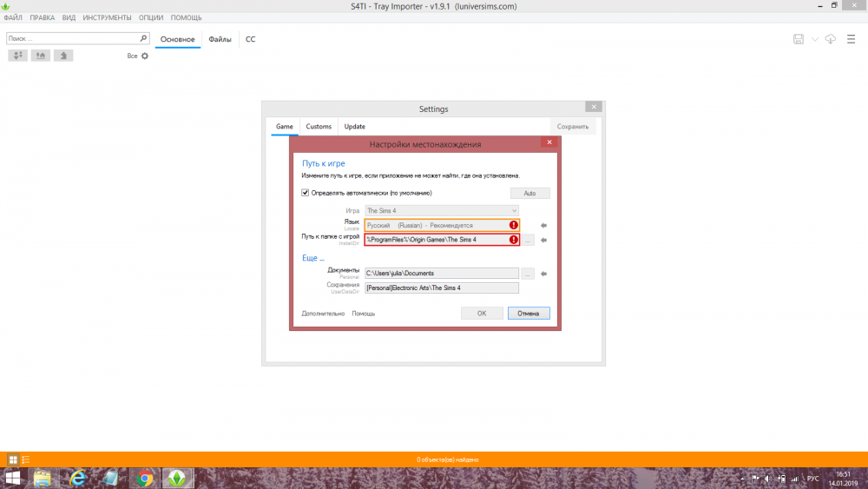Click the network signal tray icon
868x489 pixels.
[x=794, y=479]
